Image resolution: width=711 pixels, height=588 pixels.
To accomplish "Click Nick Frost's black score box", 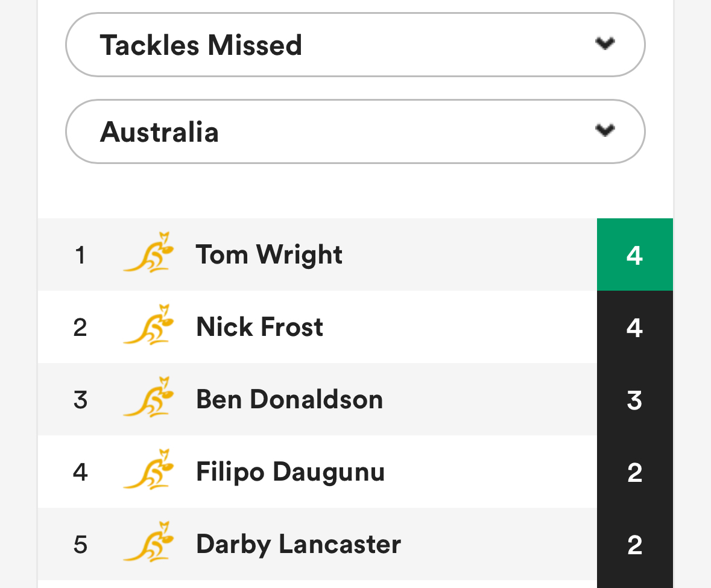I will coord(635,327).
